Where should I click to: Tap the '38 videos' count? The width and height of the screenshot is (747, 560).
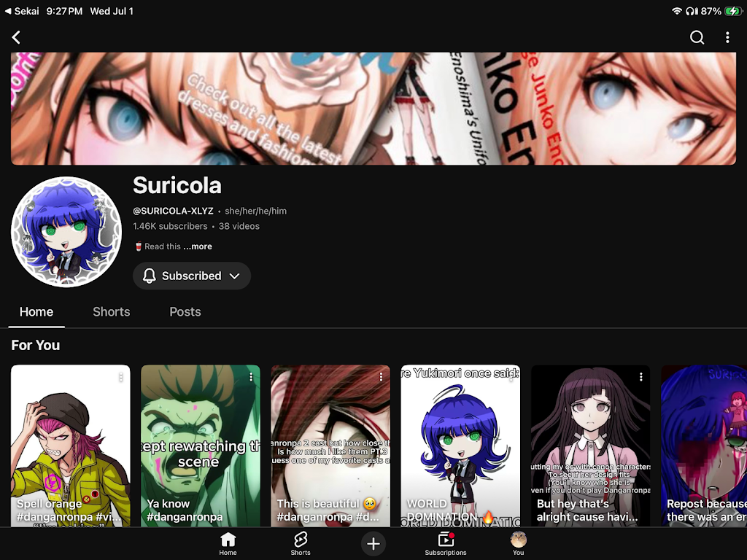[x=239, y=226]
